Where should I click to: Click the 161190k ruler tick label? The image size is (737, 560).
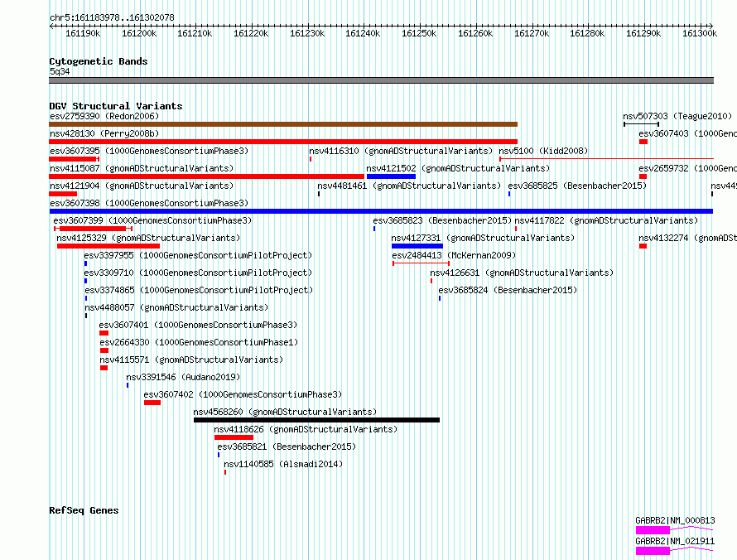pos(83,33)
